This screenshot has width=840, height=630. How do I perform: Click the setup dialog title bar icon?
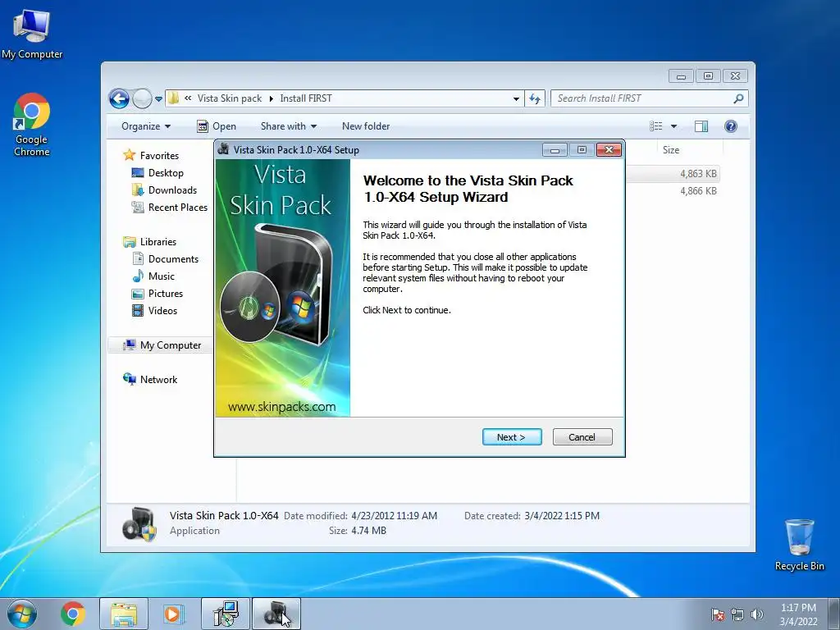223,149
